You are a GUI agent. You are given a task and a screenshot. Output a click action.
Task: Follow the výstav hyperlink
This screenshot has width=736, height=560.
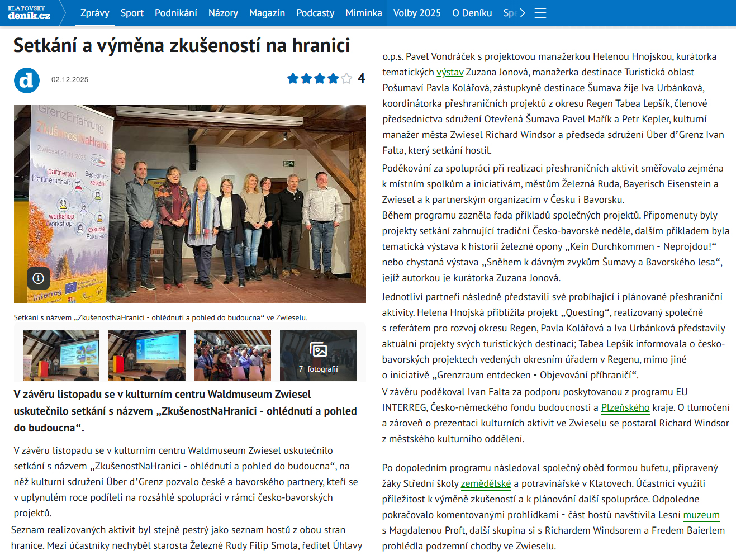[450, 72]
